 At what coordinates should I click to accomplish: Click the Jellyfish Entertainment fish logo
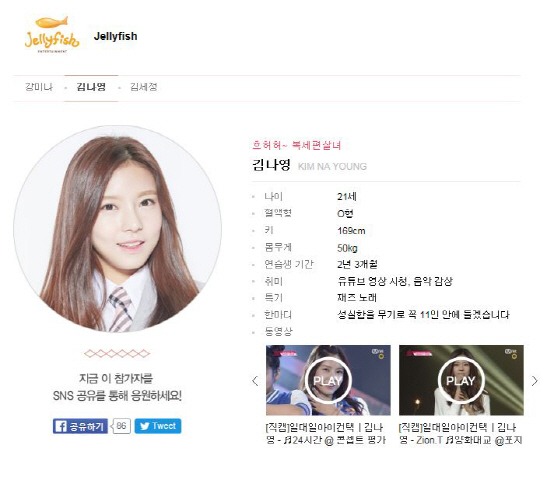[52, 34]
